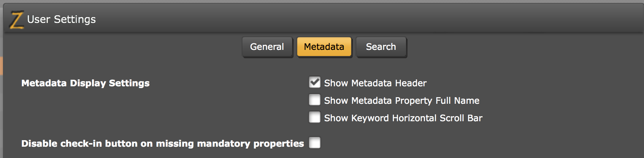Click the word 'General' on the first tab button
The height and width of the screenshot is (158, 644).
267,47
